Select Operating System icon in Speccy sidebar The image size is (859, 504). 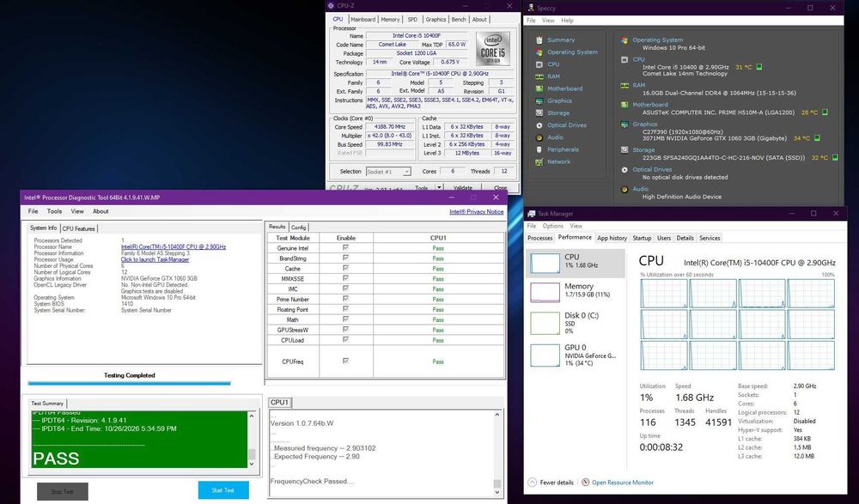[x=539, y=52]
